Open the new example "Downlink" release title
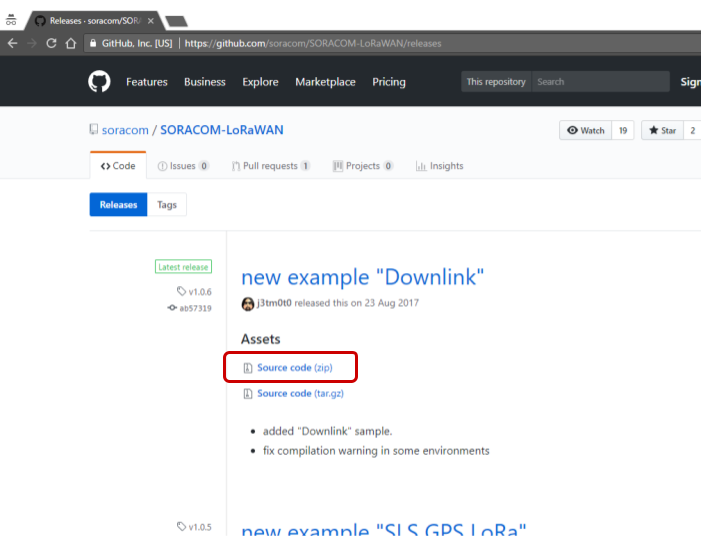Viewport: 702px width, 536px height. pyautogui.click(x=363, y=277)
